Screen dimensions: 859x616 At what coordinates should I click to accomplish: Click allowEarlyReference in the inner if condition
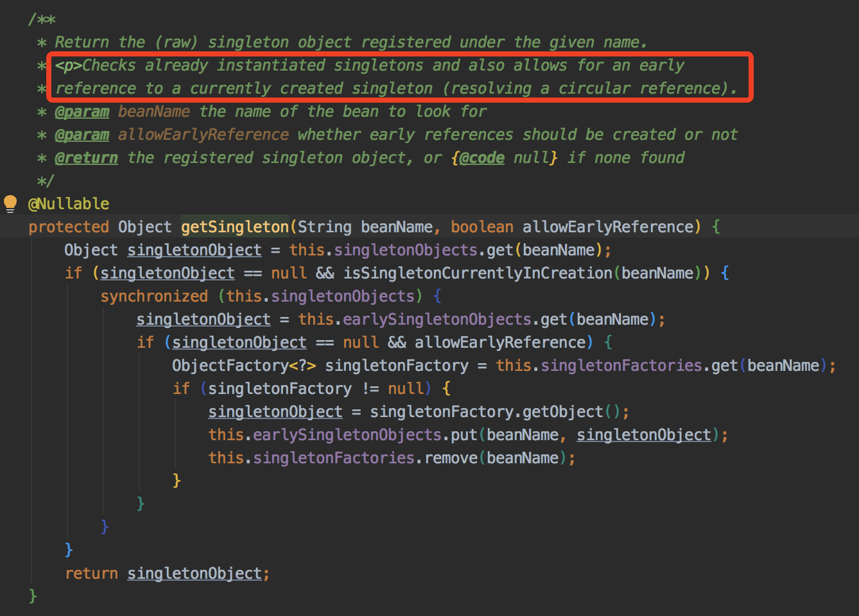(500, 343)
